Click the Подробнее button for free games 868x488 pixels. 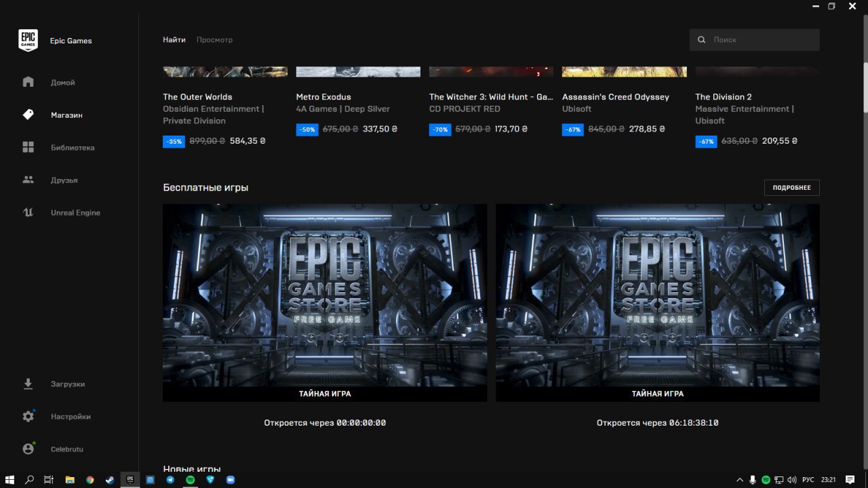pos(791,188)
